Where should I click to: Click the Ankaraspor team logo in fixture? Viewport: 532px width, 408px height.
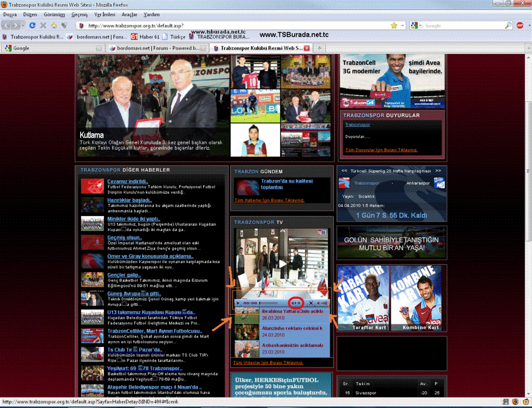[439, 183]
